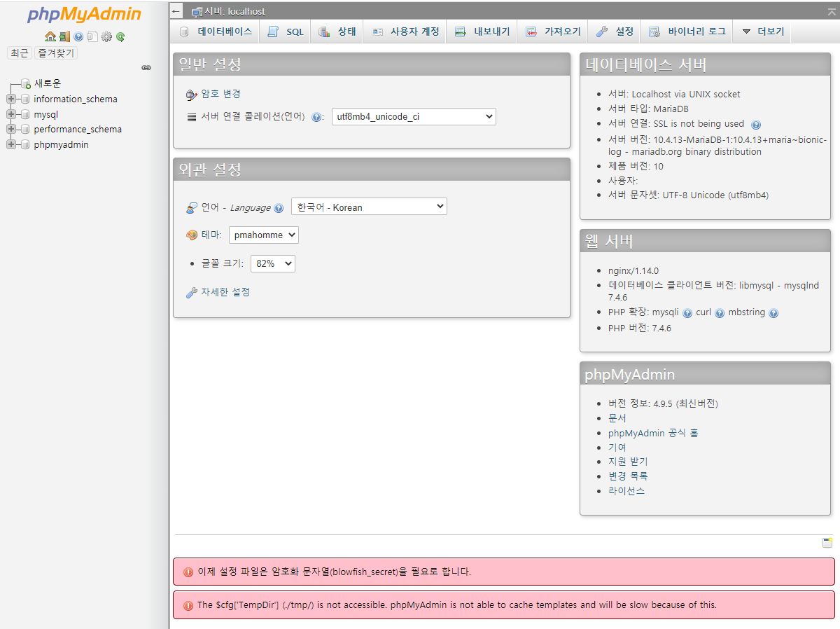Image resolution: width=840 pixels, height=629 pixels.
Task: Open the server connection collation dropdown
Action: [x=414, y=117]
